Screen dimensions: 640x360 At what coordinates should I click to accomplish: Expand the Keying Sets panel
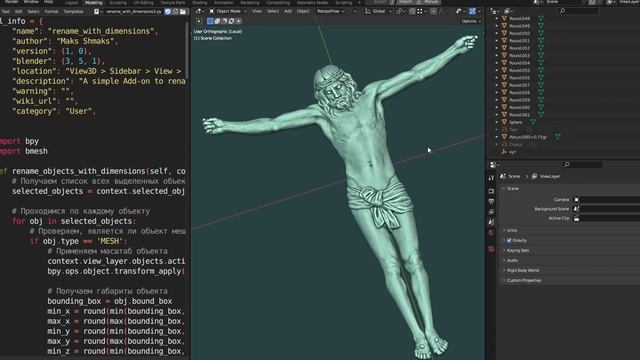point(504,250)
